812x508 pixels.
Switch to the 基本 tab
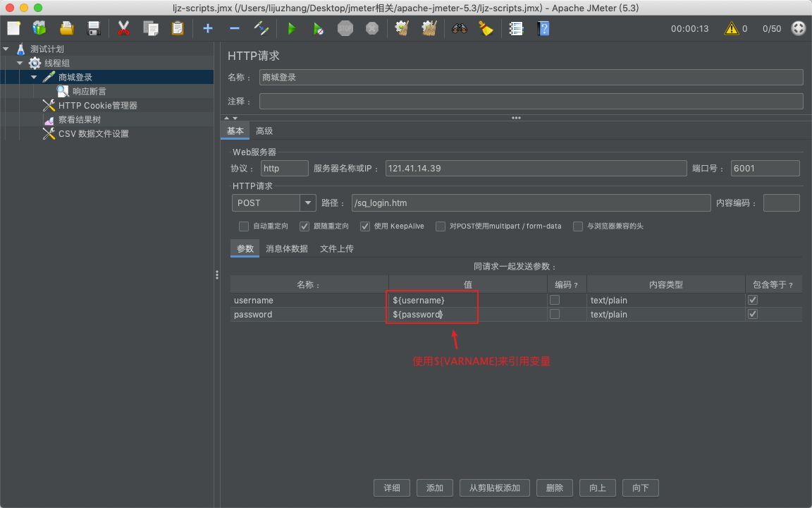click(235, 131)
